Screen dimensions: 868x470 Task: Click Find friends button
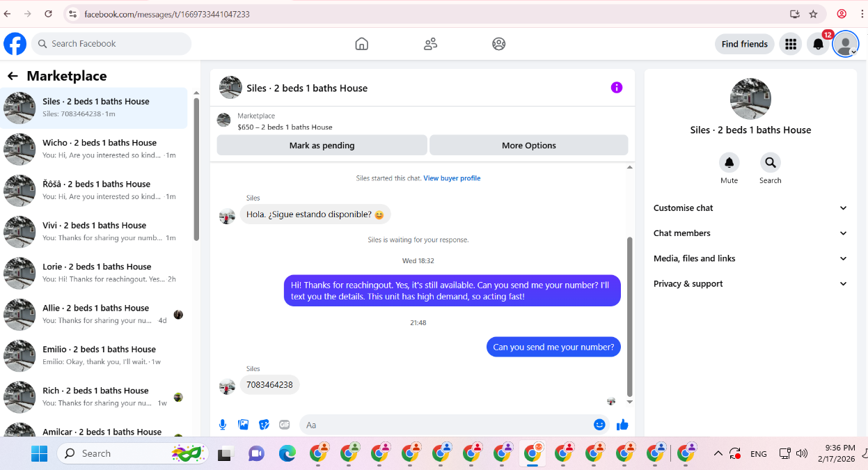744,44
